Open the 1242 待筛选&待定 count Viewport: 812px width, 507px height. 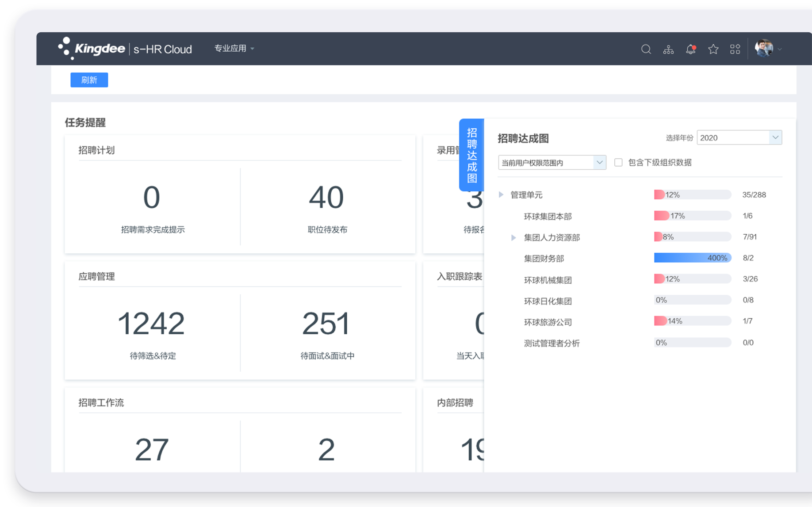tap(151, 324)
